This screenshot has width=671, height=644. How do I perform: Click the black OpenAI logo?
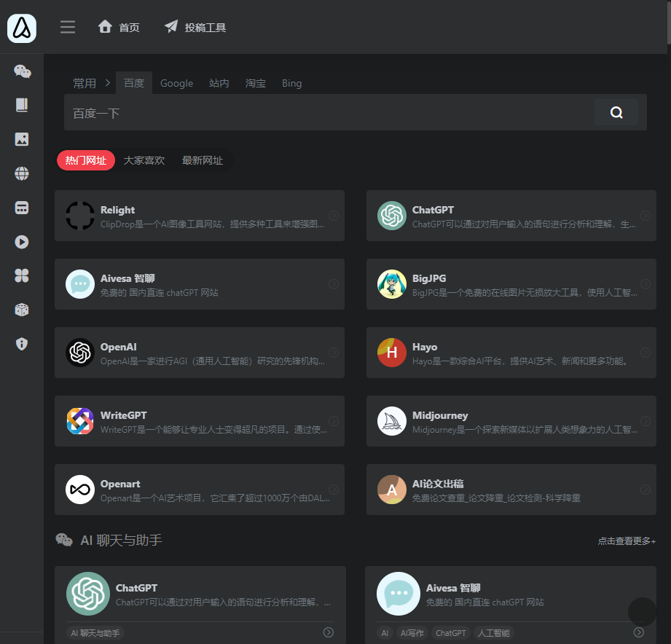(80, 353)
